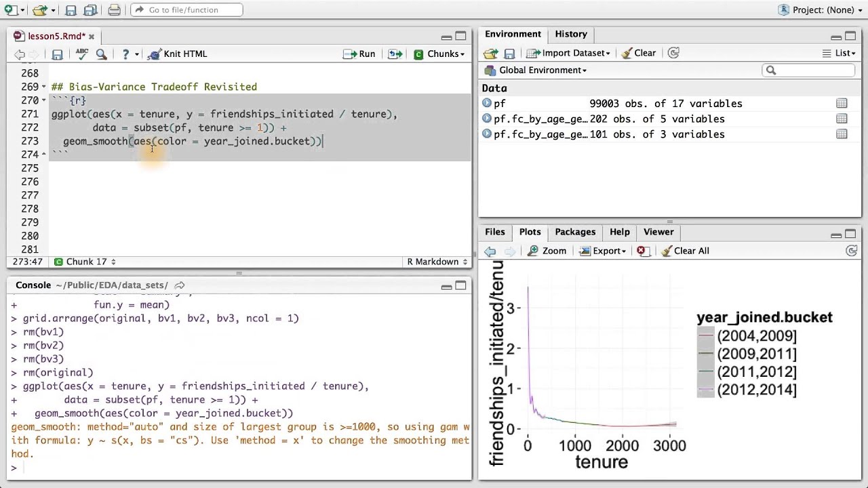Go forward to next source location

pos(35,54)
